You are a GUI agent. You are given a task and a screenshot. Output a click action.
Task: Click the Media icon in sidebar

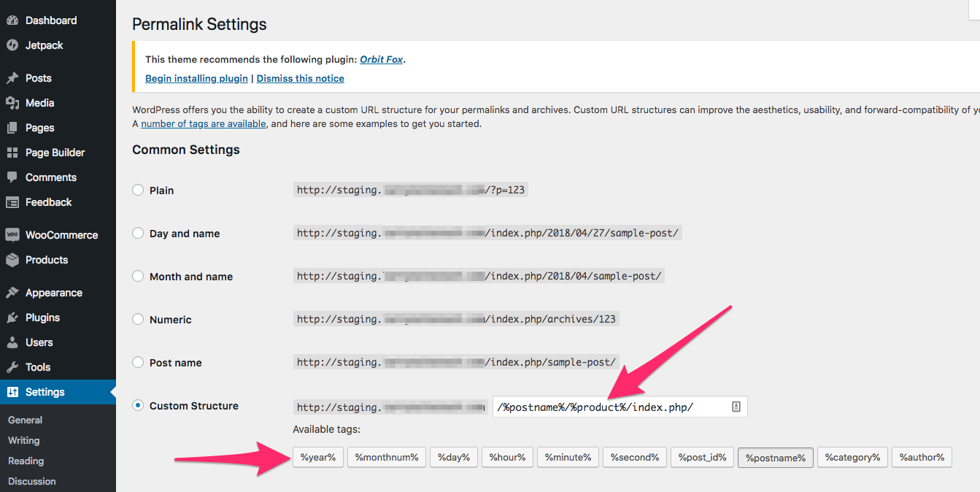click(x=12, y=103)
